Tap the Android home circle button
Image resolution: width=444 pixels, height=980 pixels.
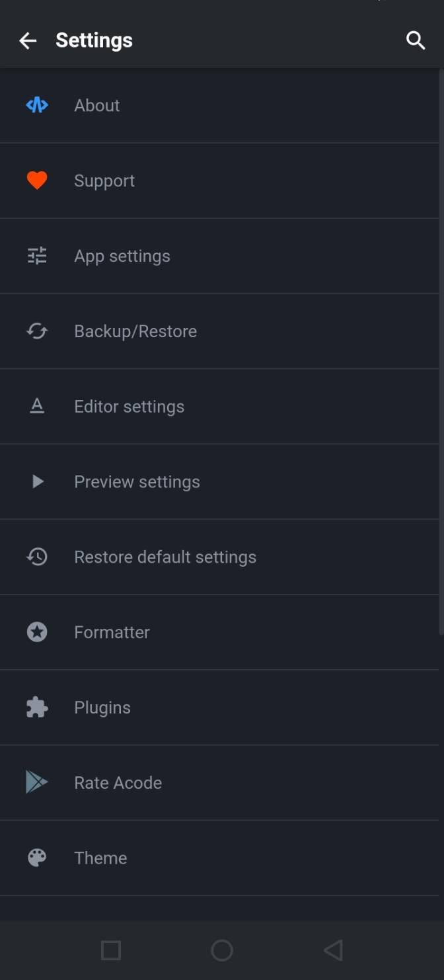click(222, 950)
